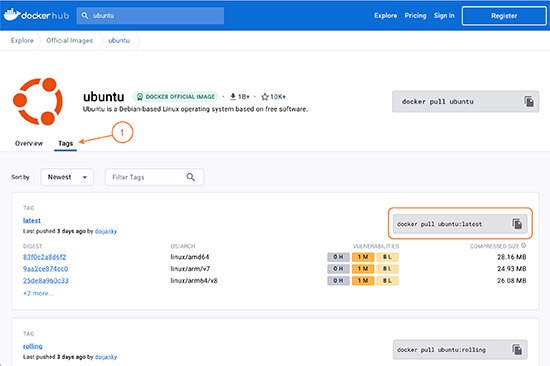
Task: Click the Filter Tags search icon
Action: [190, 177]
